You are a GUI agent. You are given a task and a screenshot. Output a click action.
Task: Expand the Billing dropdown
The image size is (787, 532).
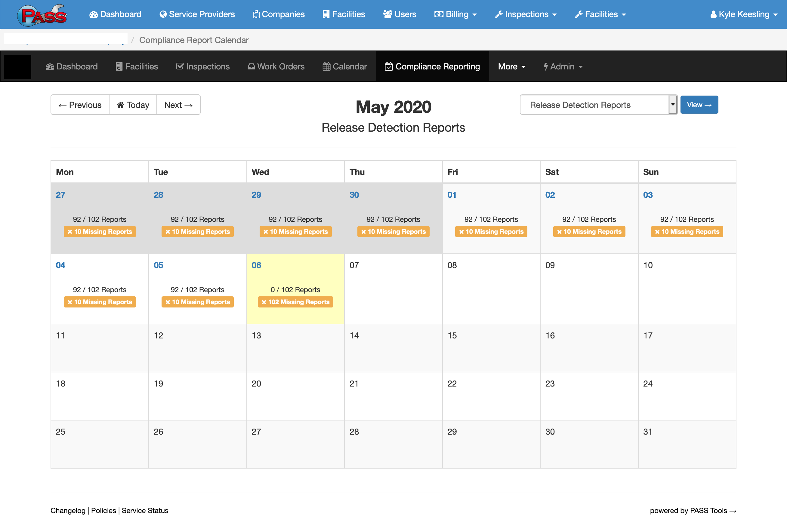pyautogui.click(x=455, y=14)
